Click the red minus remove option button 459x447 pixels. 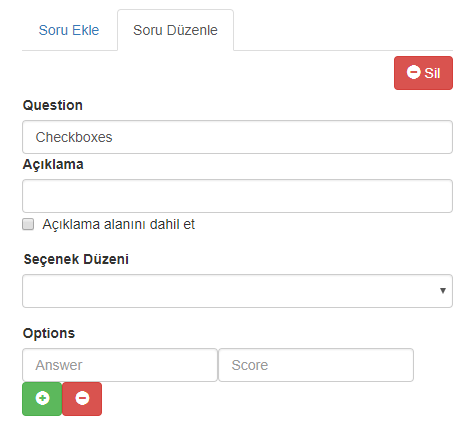pyautogui.click(x=82, y=399)
